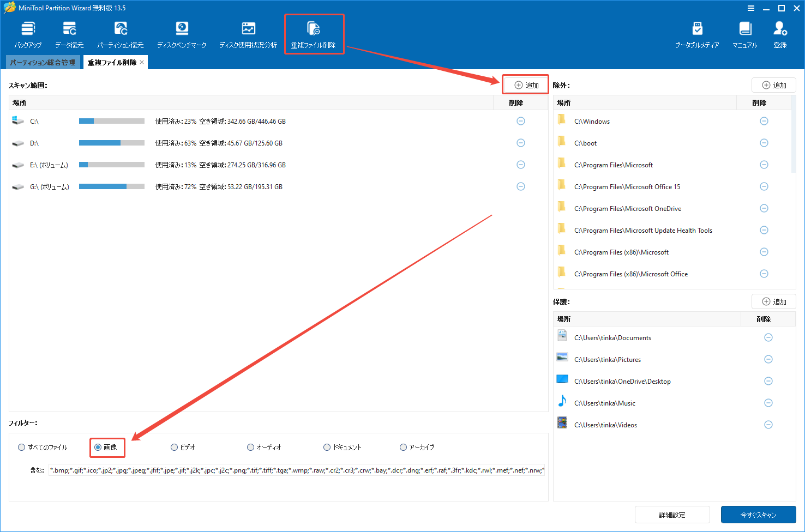Switch to the パーティション総合管理 tab
Viewport: 805px width, 532px height.
click(x=43, y=62)
